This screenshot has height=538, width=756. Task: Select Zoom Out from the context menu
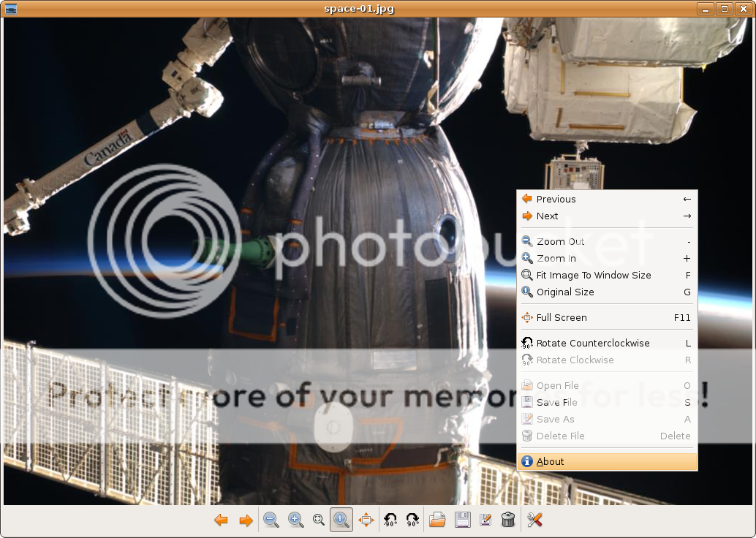coord(607,241)
